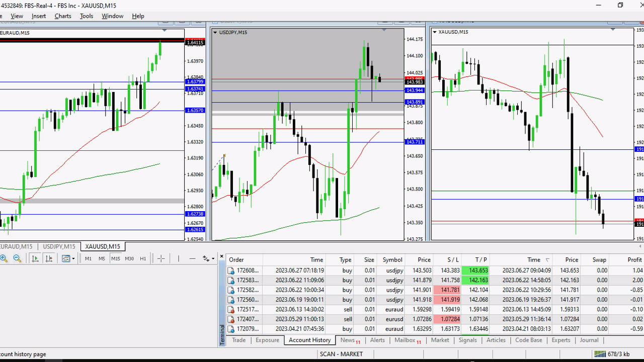The width and height of the screenshot is (644, 362).
Task: Open the Trade tab in Terminal
Action: coord(238,340)
